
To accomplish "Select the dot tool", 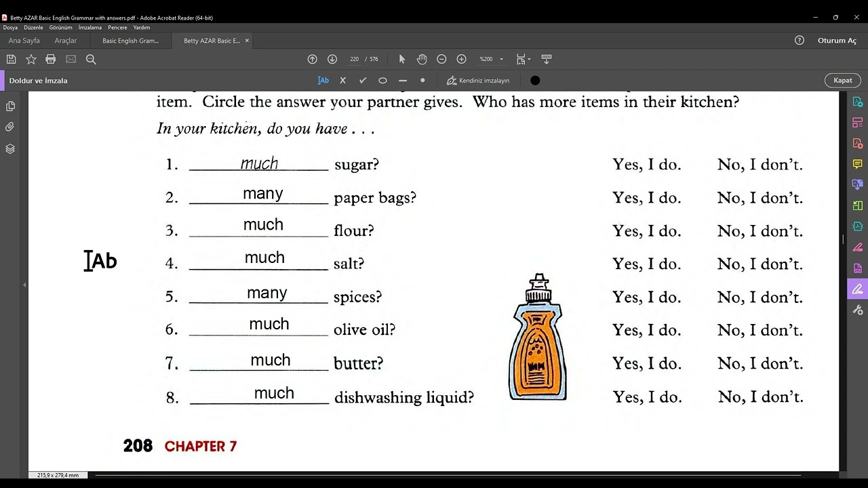I will pos(422,80).
